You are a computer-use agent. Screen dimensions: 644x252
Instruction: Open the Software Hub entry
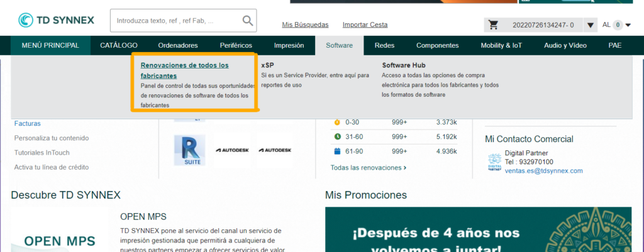[x=404, y=65]
